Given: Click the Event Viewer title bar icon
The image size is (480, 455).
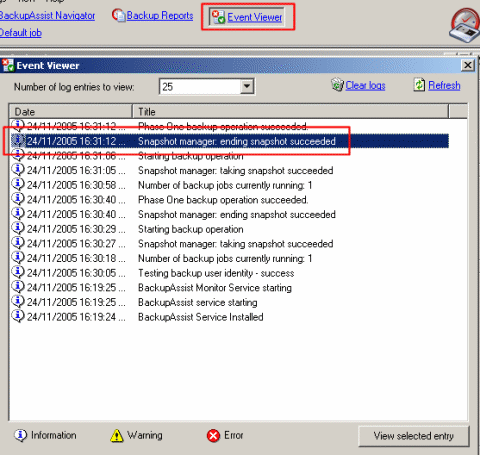Looking at the screenshot, I should click(x=8, y=65).
